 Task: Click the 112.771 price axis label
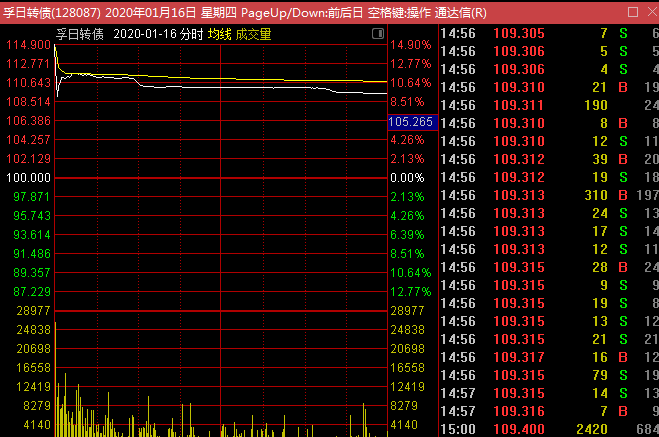pos(28,64)
